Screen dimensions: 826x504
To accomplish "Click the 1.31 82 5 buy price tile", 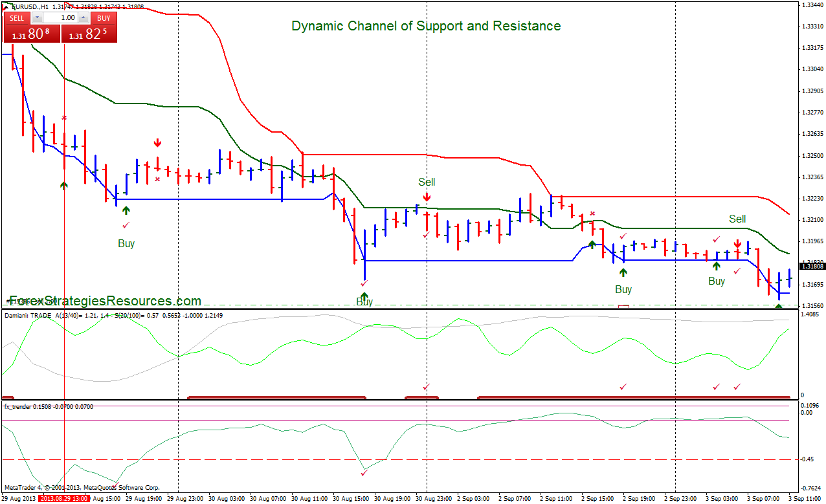I will (89, 34).
